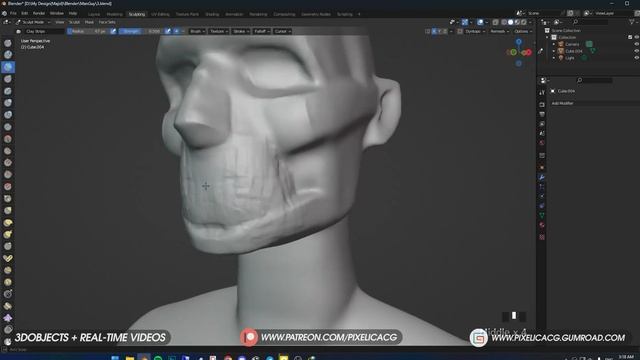Open the Sculpt Mode dropdown
Image resolution: width=640 pixels, height=360 pixels.
point(33,22)
